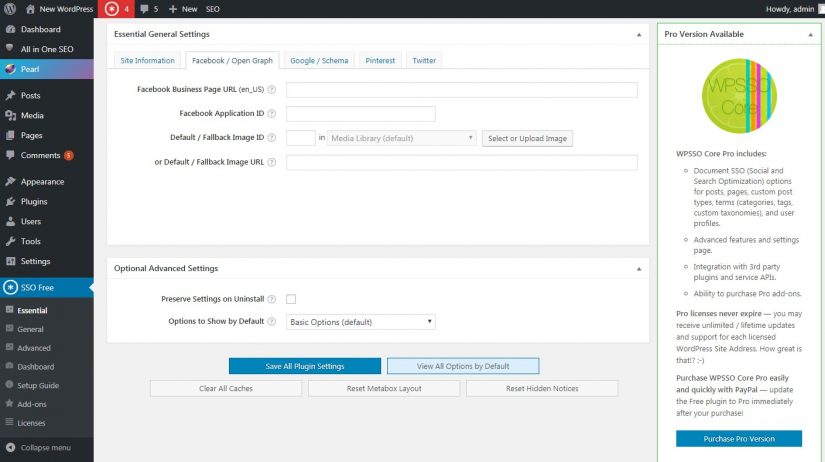
Task: Click the Settings sliders icon
Action: (10, 261)
